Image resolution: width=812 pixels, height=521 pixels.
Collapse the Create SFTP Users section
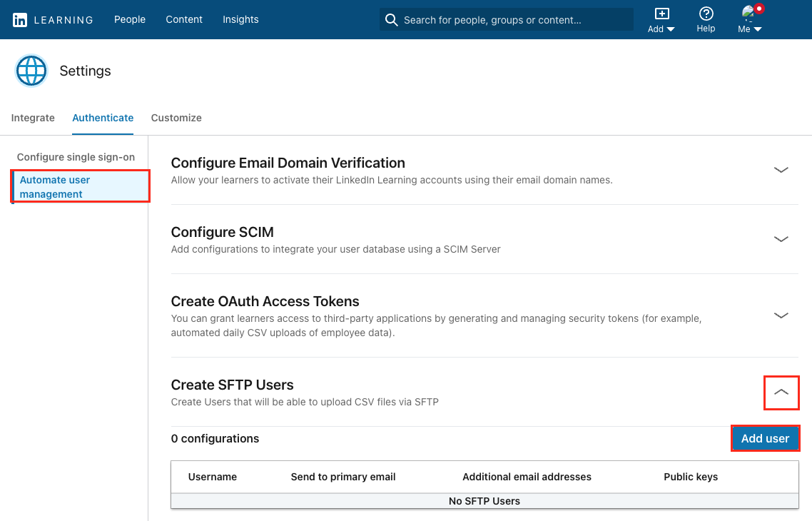[x=781, y=393]
